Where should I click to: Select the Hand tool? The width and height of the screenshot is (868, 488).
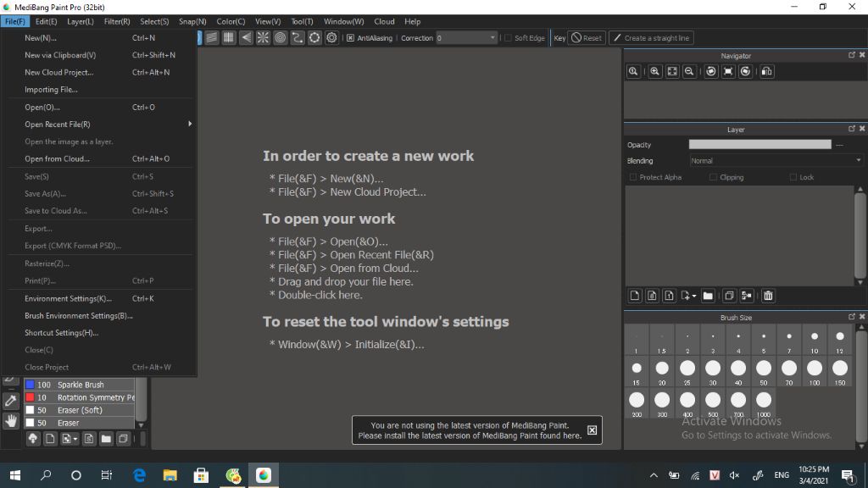click(x=10, y=421)
